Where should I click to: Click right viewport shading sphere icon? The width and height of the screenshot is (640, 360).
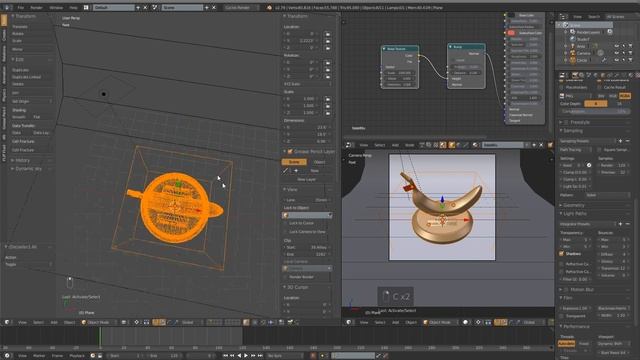pyautogui.click(x=466, y=322)
